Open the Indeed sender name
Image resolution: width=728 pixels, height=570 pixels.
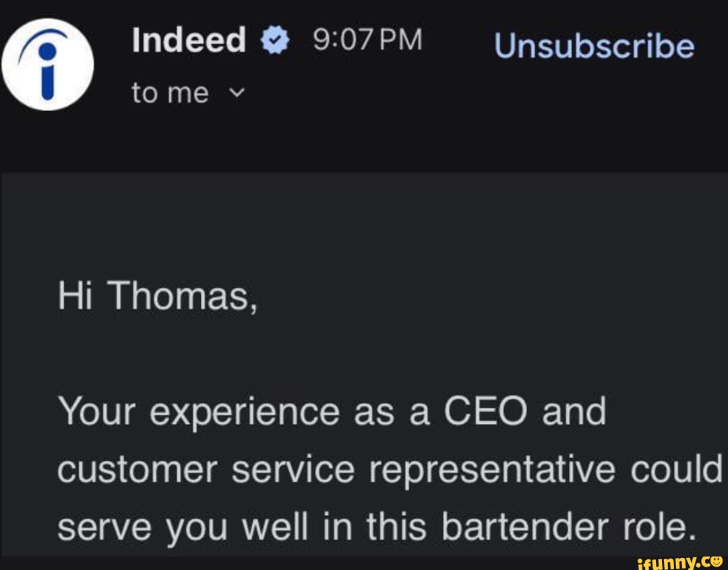coord(189,40)
